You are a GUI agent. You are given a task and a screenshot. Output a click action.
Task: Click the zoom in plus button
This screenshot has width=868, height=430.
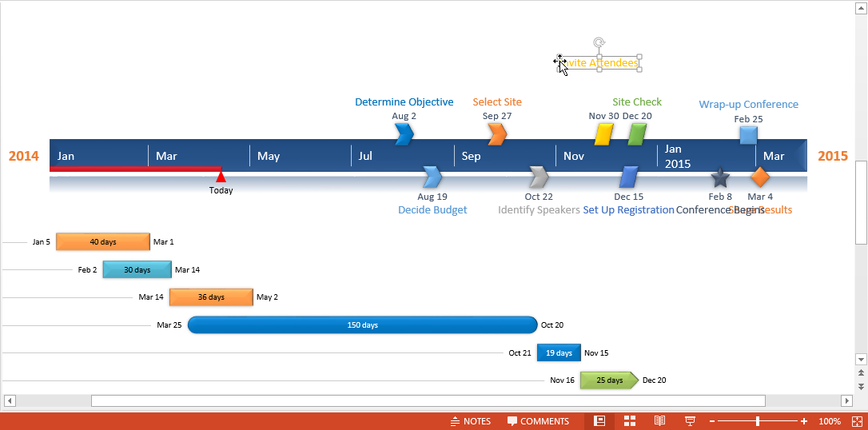[804, 421]
